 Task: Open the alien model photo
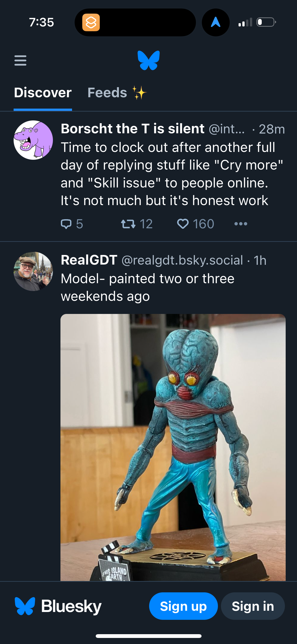pyautogui.click(x=173, y=447)
